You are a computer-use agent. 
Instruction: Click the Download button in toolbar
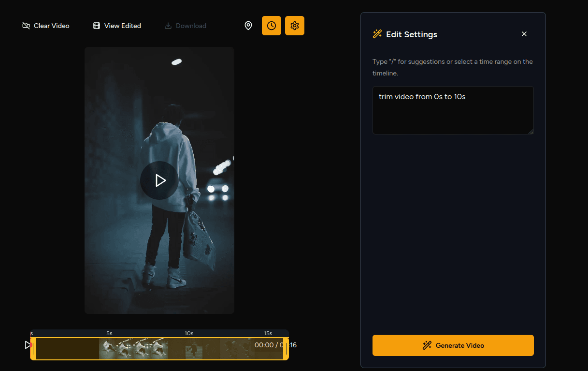pyautogui.click(x=186, y=26)
